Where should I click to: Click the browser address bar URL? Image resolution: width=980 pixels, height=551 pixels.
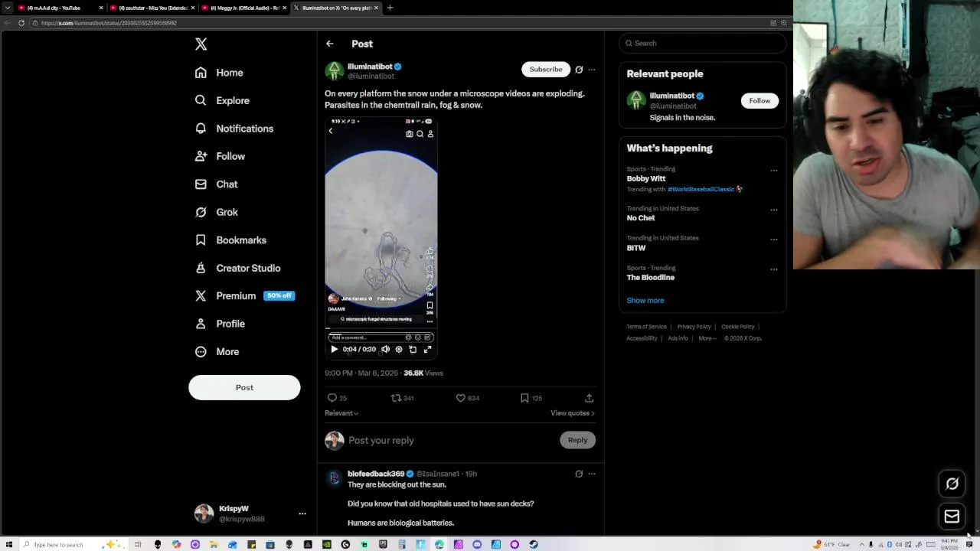[109, 23]
